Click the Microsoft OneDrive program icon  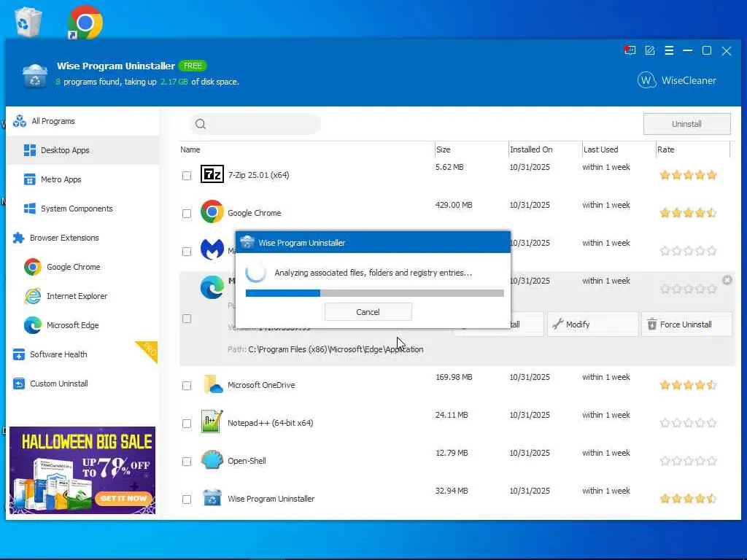[x=212, y=384]
